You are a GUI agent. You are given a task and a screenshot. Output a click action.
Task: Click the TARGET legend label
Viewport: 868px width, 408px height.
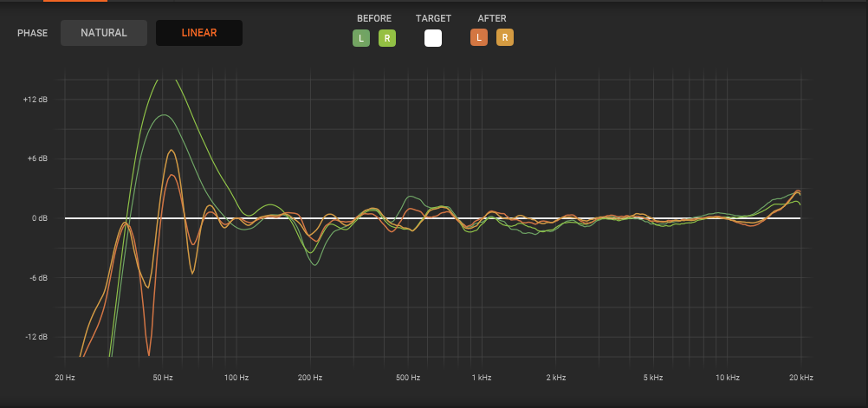click(x=433, y=18)
